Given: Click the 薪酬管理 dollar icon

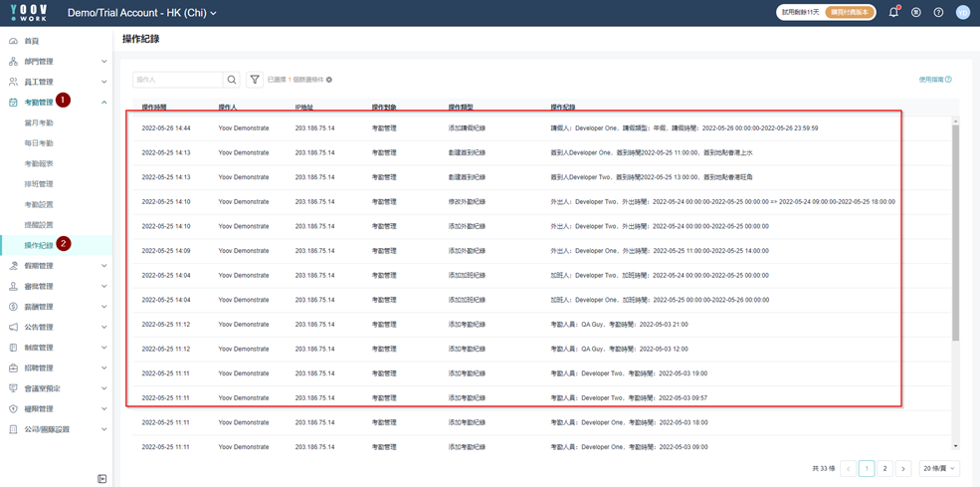Looking at the screenshot, I should pos(13,307).
